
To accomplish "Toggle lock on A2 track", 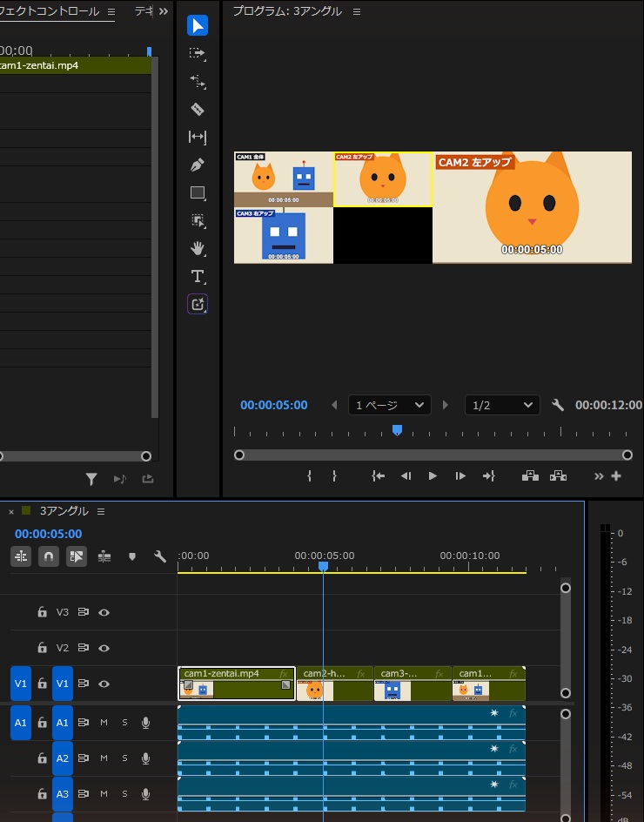I will pos(42,758).
